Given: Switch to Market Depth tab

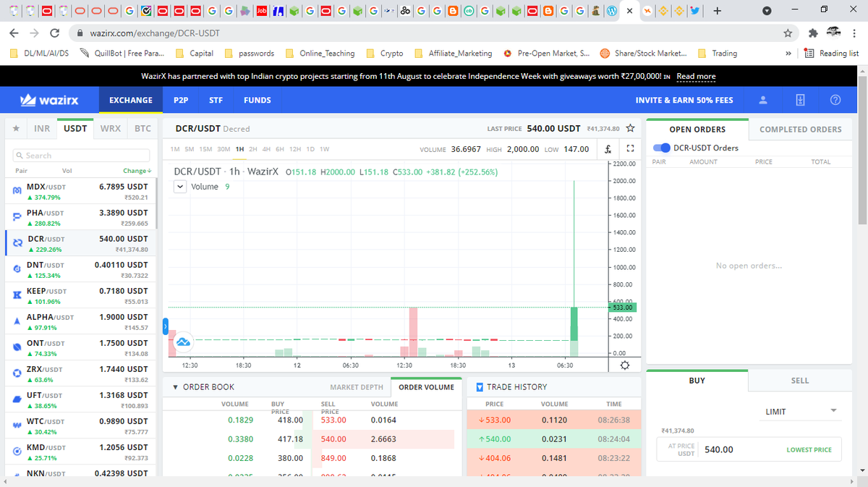Looking at the screenshot, I should (357, 387).
